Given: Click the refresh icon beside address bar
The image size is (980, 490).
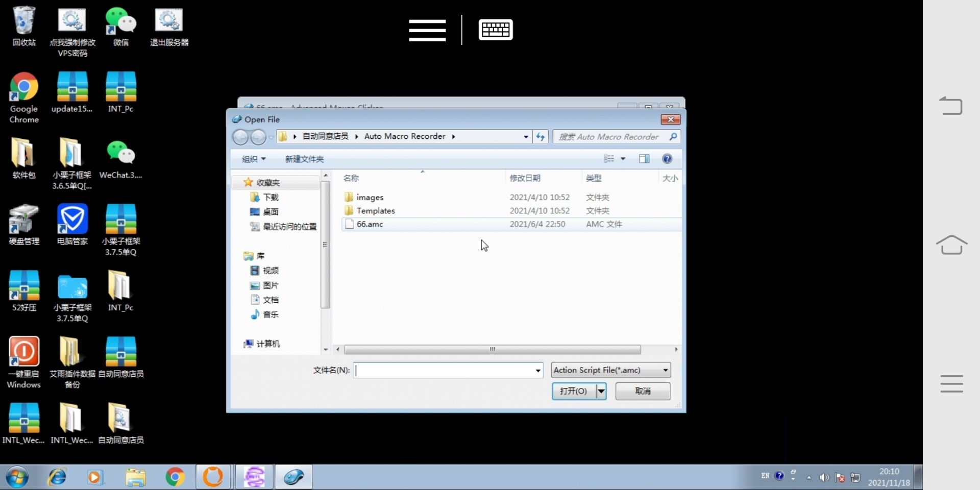Looking at the screenshot, I should coord(540,137).
